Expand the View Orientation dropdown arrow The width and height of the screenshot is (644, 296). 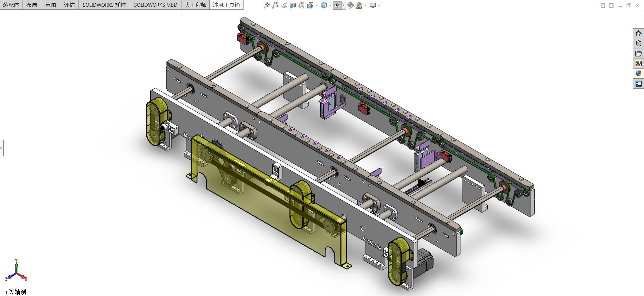317,5
